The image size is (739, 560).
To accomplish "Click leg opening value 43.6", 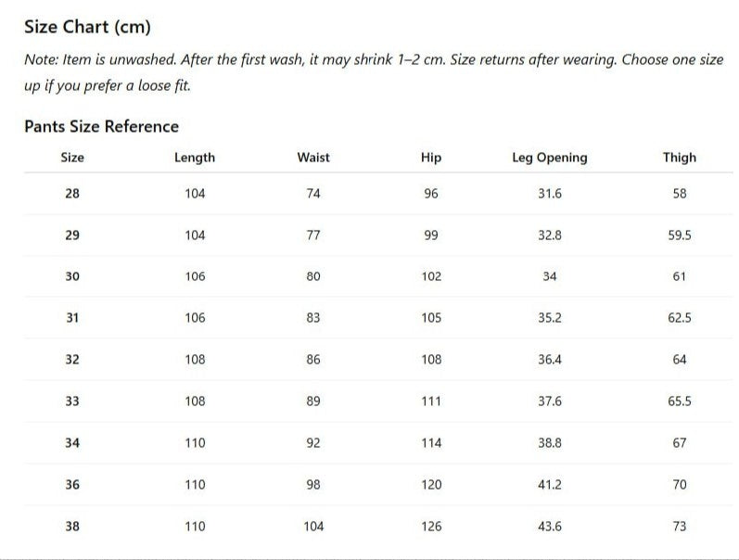I will click(x=550, y=527).
